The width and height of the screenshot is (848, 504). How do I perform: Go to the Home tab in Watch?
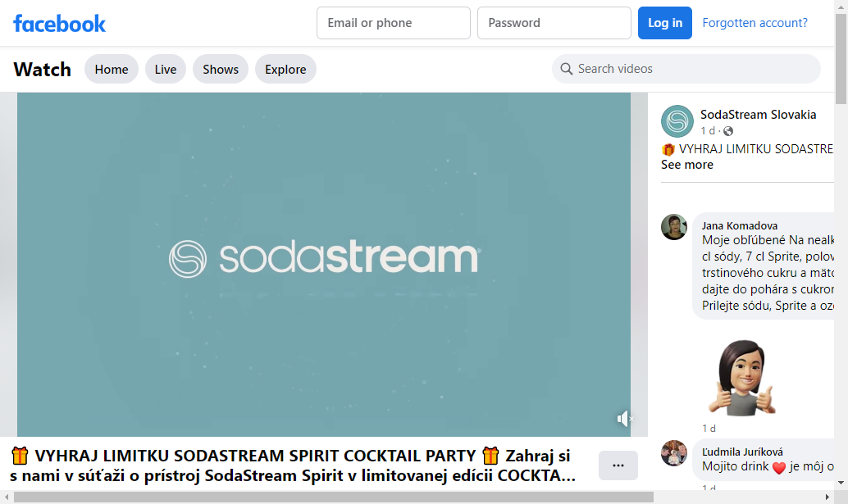[x=112, y=69]
